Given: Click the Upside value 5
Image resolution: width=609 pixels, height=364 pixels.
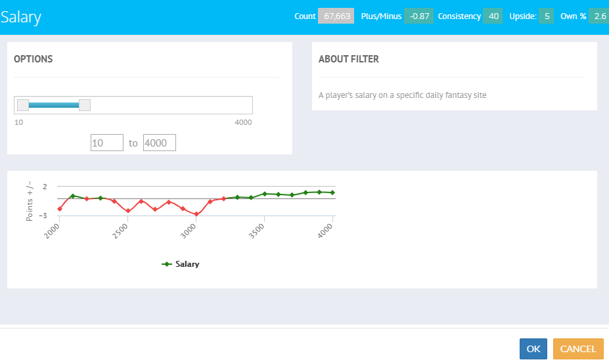Looking at the screenshot, I should (546, 16).
